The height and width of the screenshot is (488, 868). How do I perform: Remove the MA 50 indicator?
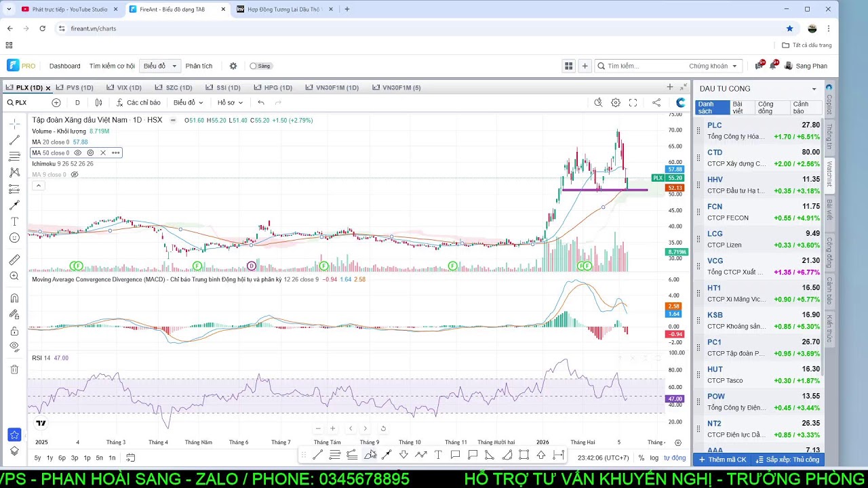pyautogui.click(x=103, y=152)
